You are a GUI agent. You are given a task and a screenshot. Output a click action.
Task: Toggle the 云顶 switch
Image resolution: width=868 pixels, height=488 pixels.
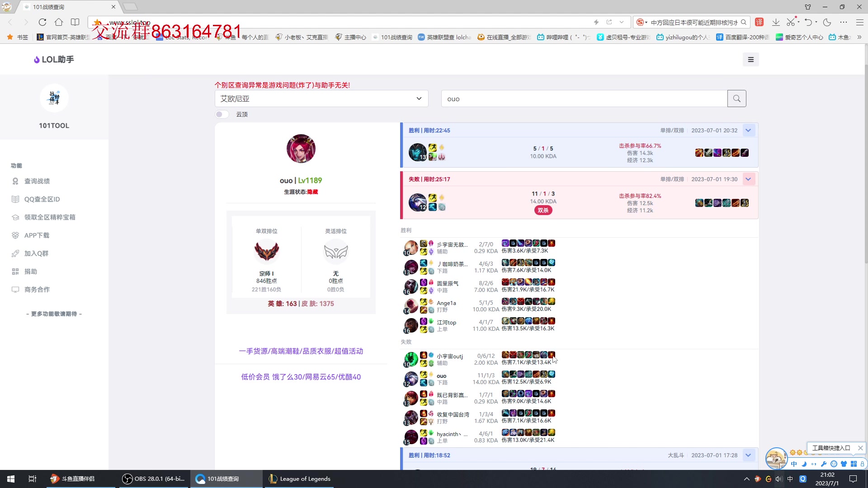point(222,114)
